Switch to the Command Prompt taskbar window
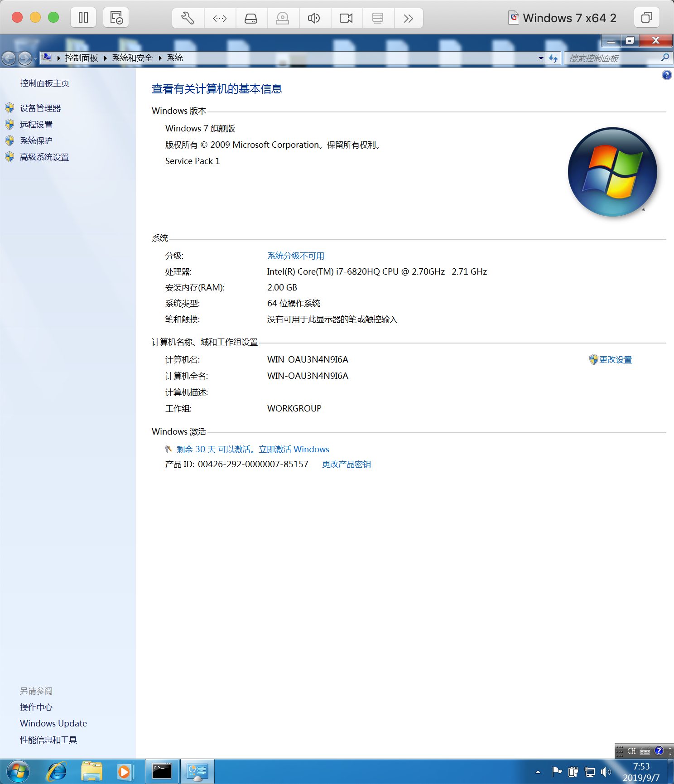 click(162, 771)
